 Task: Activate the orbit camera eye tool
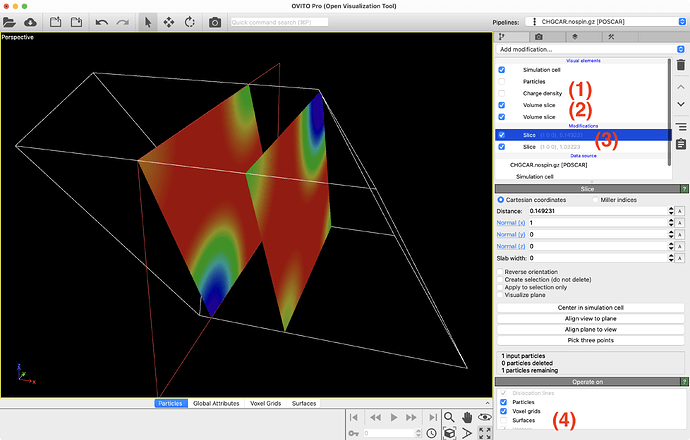485,417
